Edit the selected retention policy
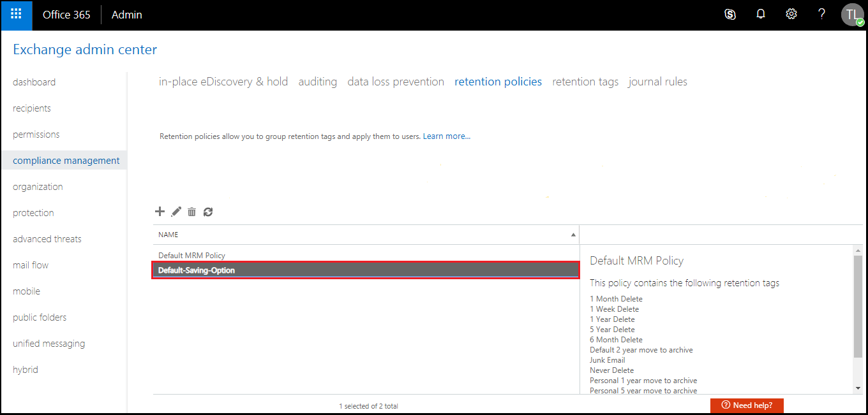The width and height of the screenshot is (868, 415). 176,212
